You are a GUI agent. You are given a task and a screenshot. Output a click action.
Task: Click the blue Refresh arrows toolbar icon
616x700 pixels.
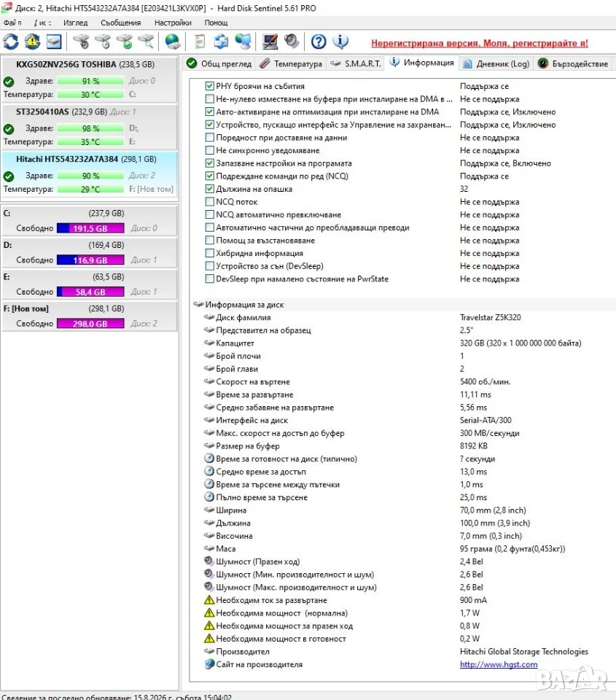tap(11, 42)
